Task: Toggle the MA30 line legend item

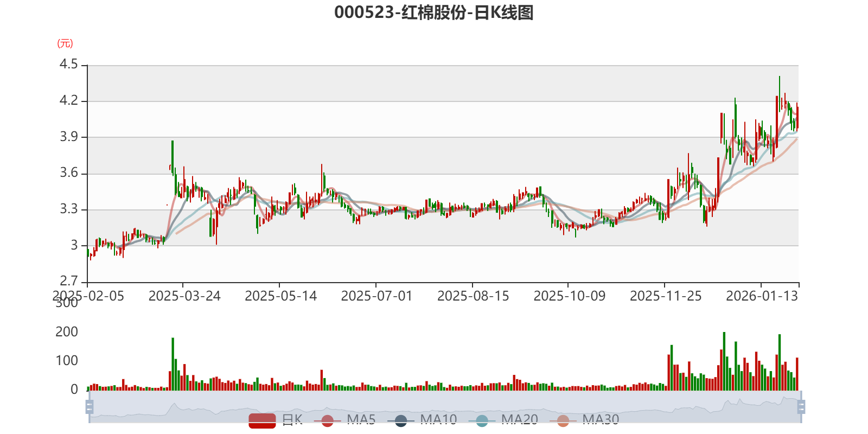Action: pos(584,420)
